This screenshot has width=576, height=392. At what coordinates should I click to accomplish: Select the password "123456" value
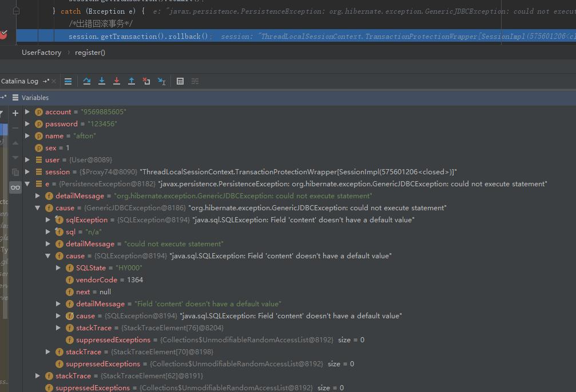click(x=102, y=124)
